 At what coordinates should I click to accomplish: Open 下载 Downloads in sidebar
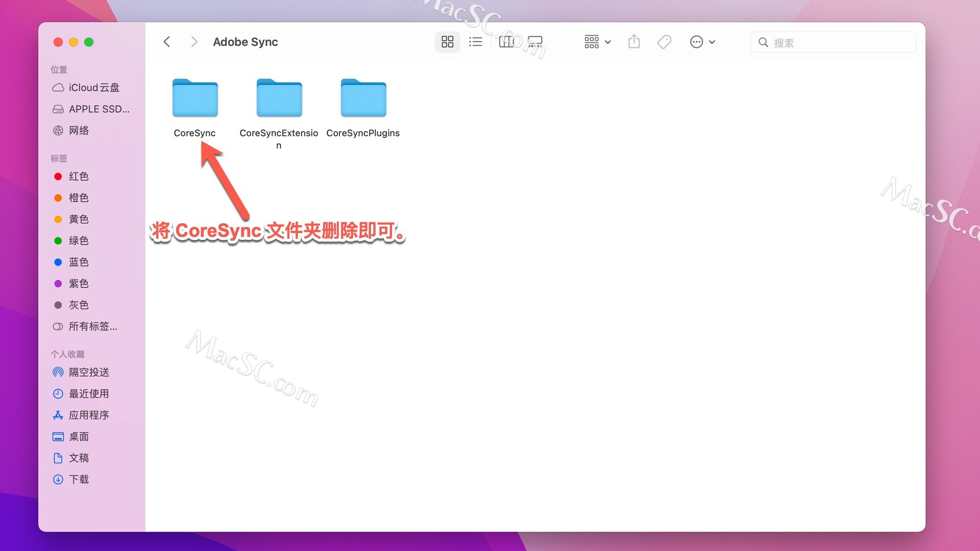pos(79,480)
